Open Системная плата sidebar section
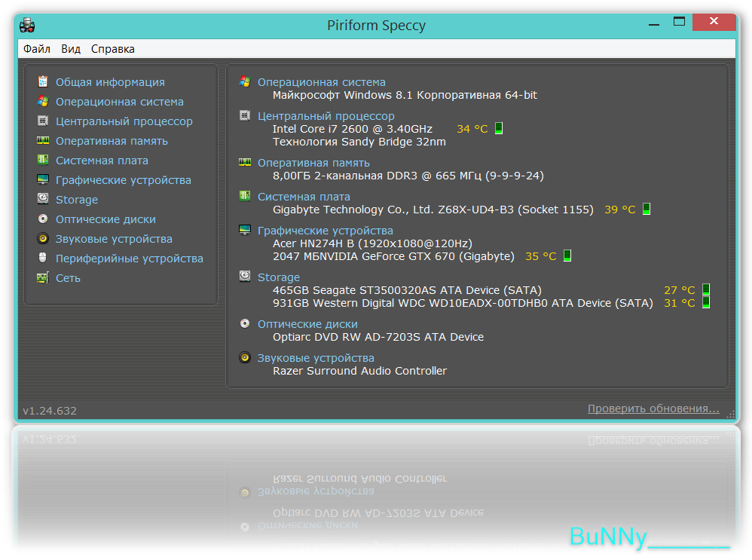Screen dimensions: 752x560 pyautogui.click(x=102, y=161)
